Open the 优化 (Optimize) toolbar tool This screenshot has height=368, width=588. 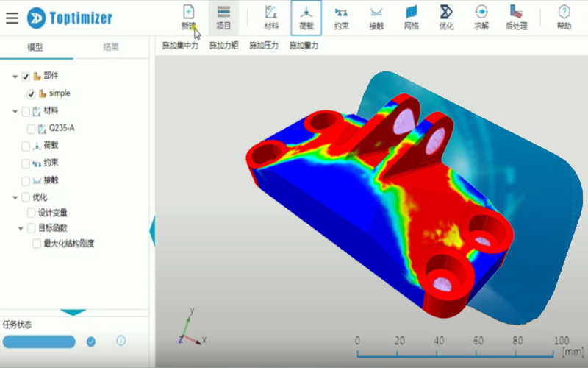(x=446, y=17)
